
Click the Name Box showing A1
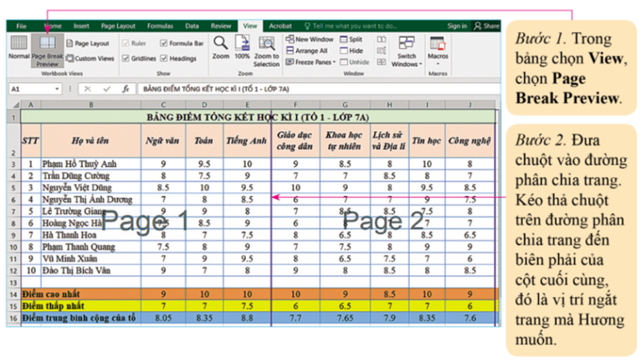32,89
